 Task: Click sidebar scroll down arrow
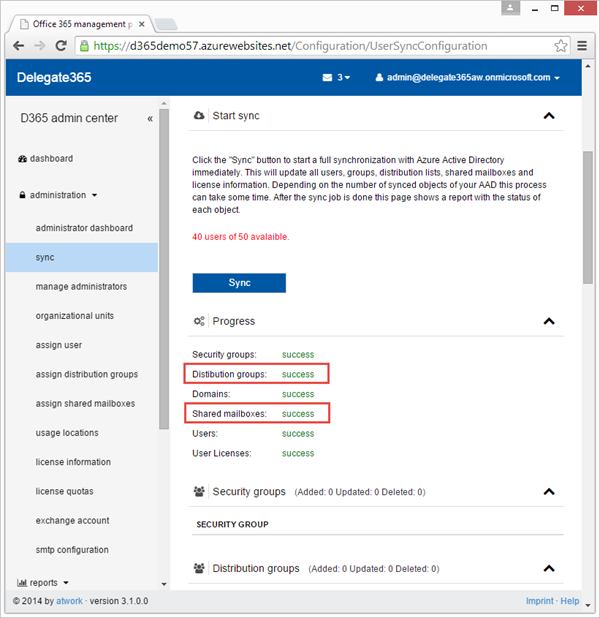pyautogui.click(x=164, y=584)
